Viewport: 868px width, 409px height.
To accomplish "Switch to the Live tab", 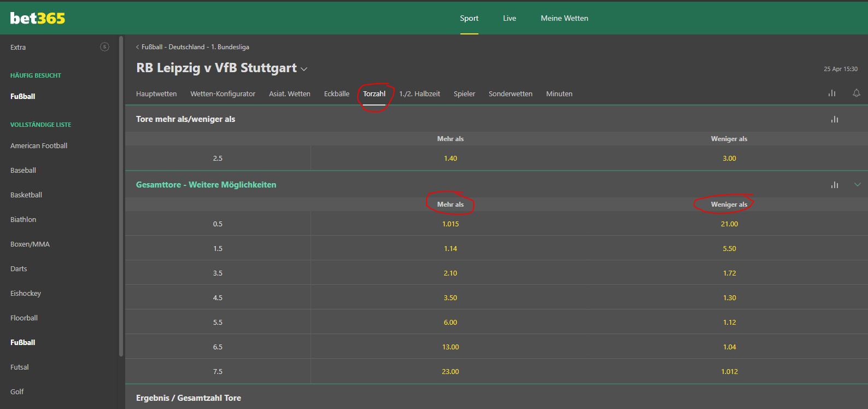I will 509,18.
